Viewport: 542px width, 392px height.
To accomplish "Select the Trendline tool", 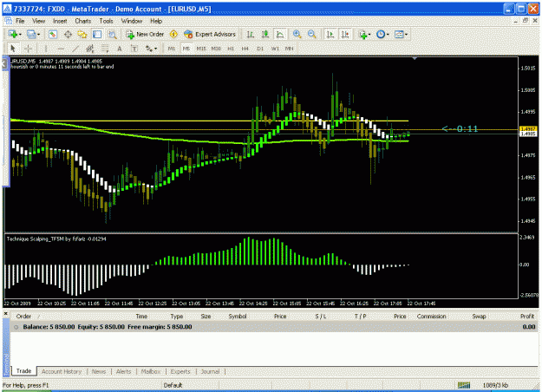I will [x=75, y=49].
